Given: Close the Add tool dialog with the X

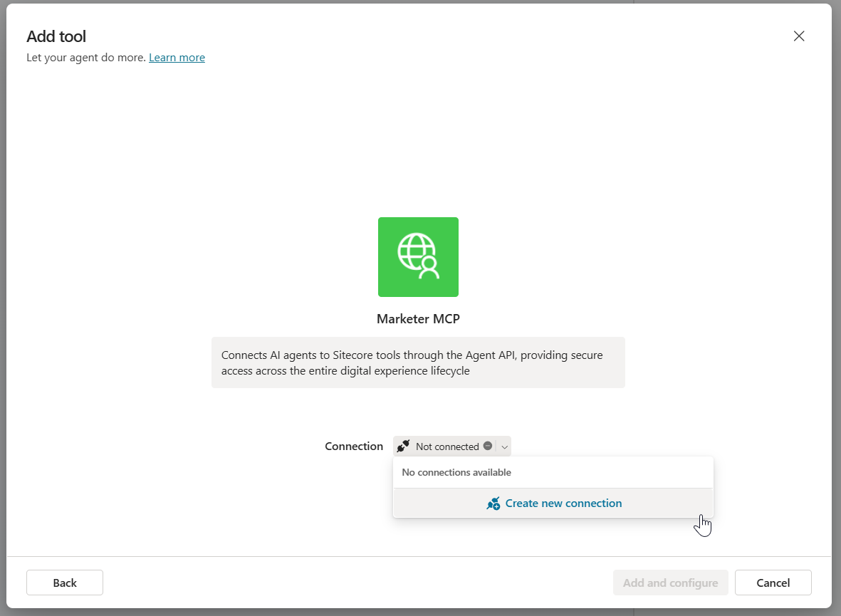Looking at the screenshot, I should pyautogui.click(x=799, y=36).
